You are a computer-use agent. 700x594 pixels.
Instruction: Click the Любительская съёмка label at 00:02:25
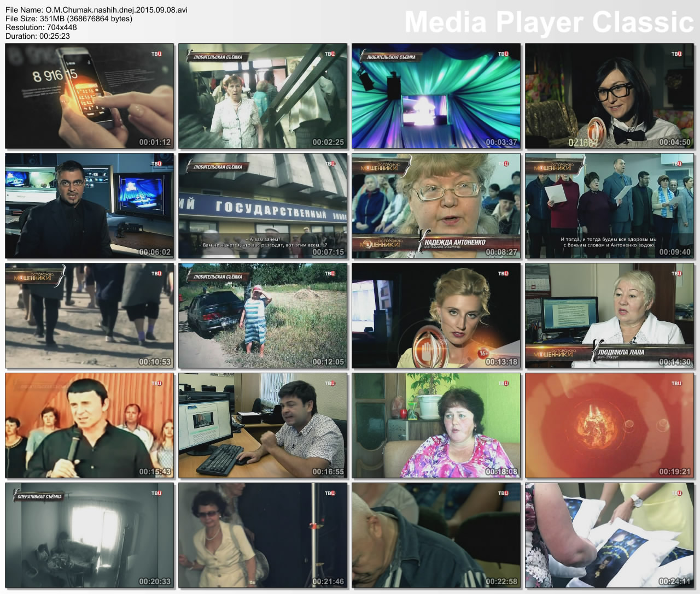pos(218,57)
